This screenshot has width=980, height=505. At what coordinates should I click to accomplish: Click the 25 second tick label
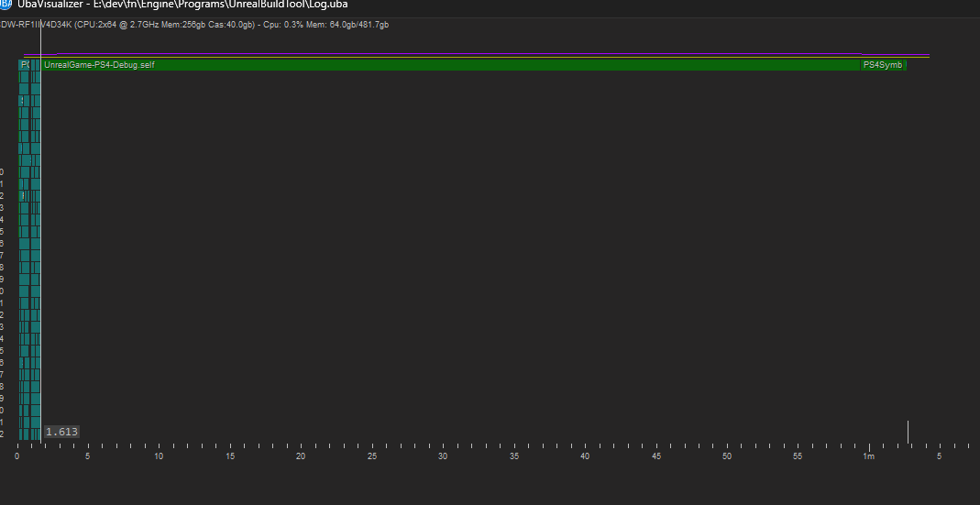[x=372, y=456]
